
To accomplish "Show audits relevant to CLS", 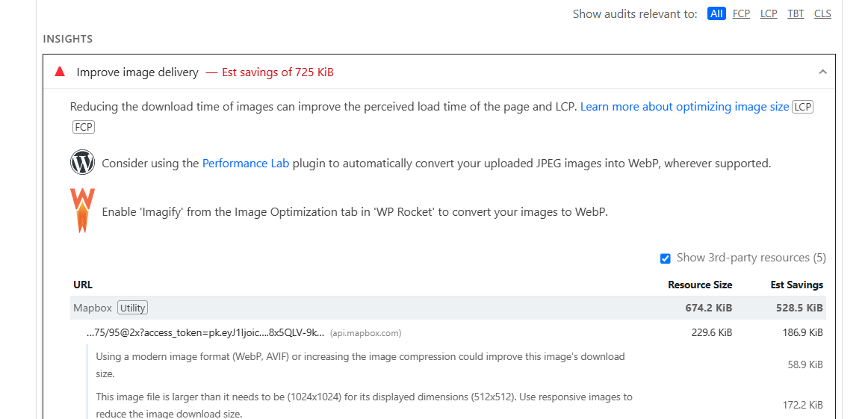I will pyautogui.click(x=822, y=14).
